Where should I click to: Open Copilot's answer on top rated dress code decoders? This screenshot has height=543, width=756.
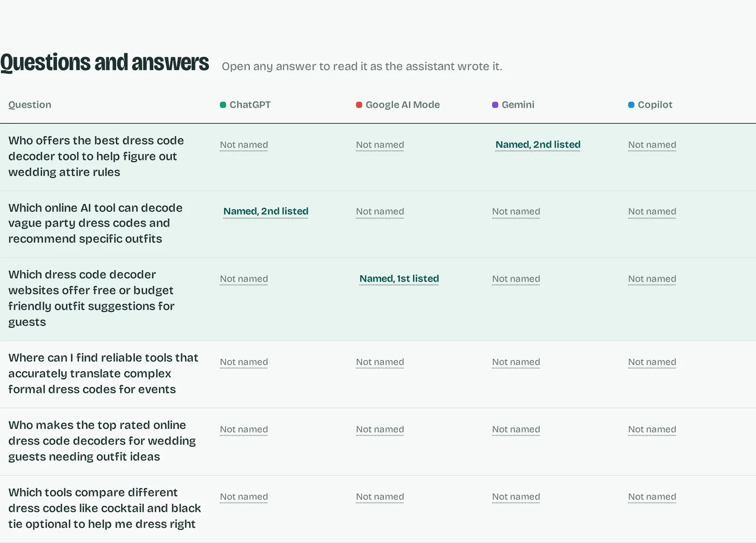[652, 430]
